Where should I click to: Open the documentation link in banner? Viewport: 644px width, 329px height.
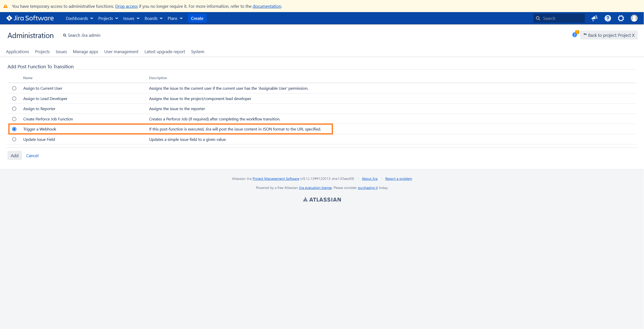click(267, 6)
